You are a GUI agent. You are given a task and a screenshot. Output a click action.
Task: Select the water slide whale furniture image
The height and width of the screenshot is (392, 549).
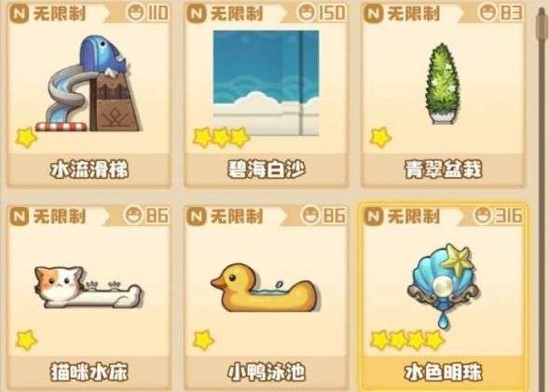[89, 84]
